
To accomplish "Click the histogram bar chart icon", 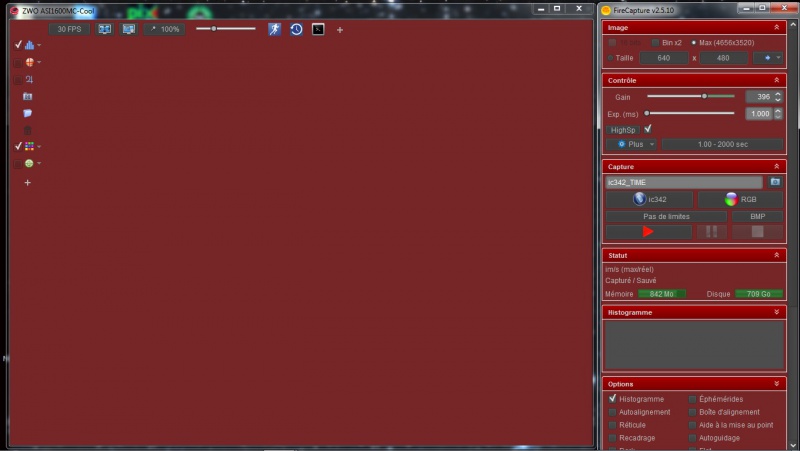I will coord(29,45).
